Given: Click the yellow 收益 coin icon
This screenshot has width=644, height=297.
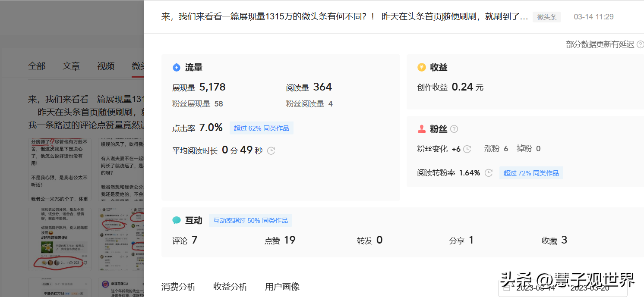Looking at the screenshot, I should tap(421, 67).
